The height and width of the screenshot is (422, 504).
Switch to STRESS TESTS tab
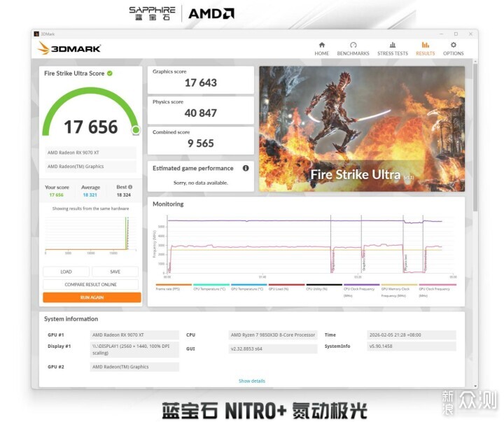pyautogui.click(x=393, y=49)
